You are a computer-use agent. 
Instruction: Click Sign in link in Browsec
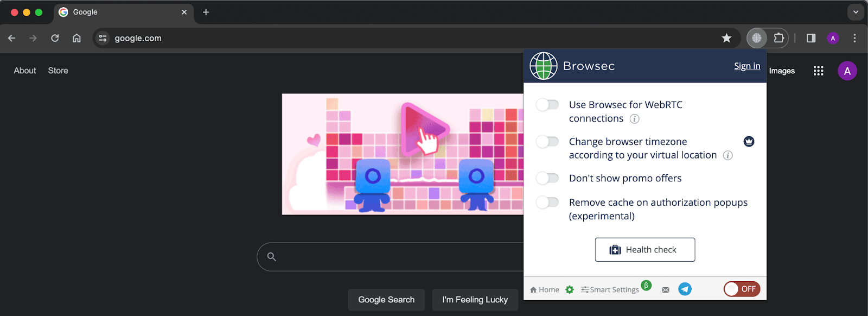pyautogui.click(x=747, y=66)
